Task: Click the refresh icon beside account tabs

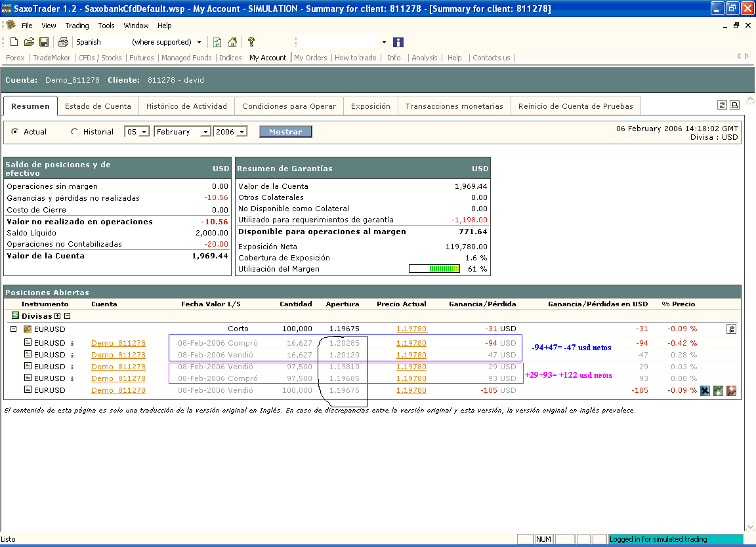Action: [722, 105]
